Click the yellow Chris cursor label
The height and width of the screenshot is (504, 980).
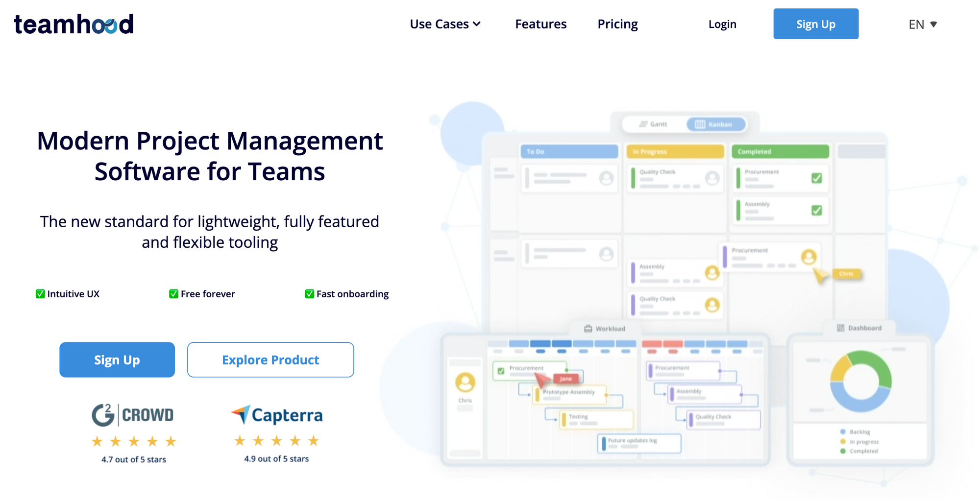point(846,274)
